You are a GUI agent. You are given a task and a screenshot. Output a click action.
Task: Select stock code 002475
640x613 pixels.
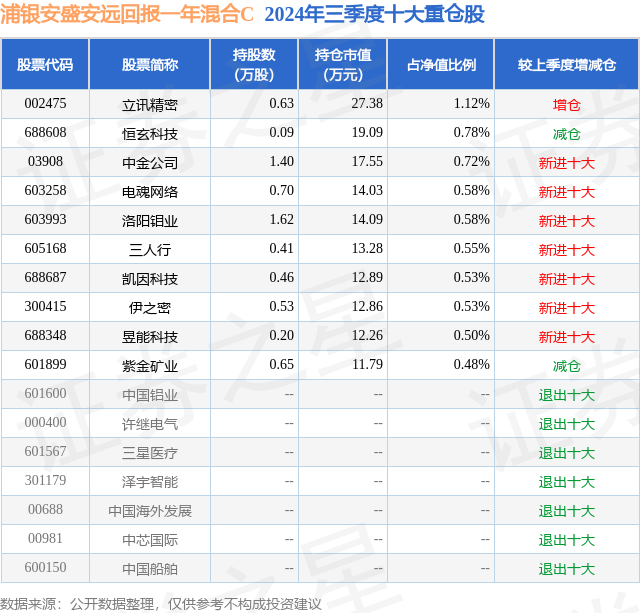(45, 104)
